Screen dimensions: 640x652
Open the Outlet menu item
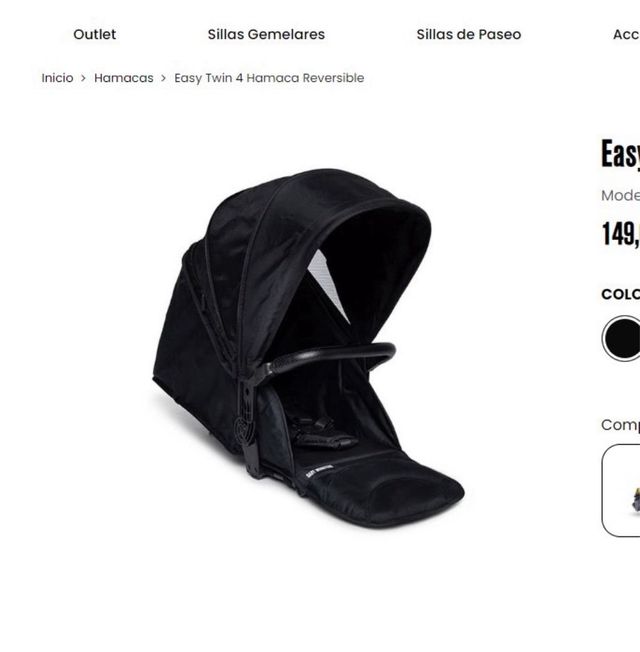94,34
